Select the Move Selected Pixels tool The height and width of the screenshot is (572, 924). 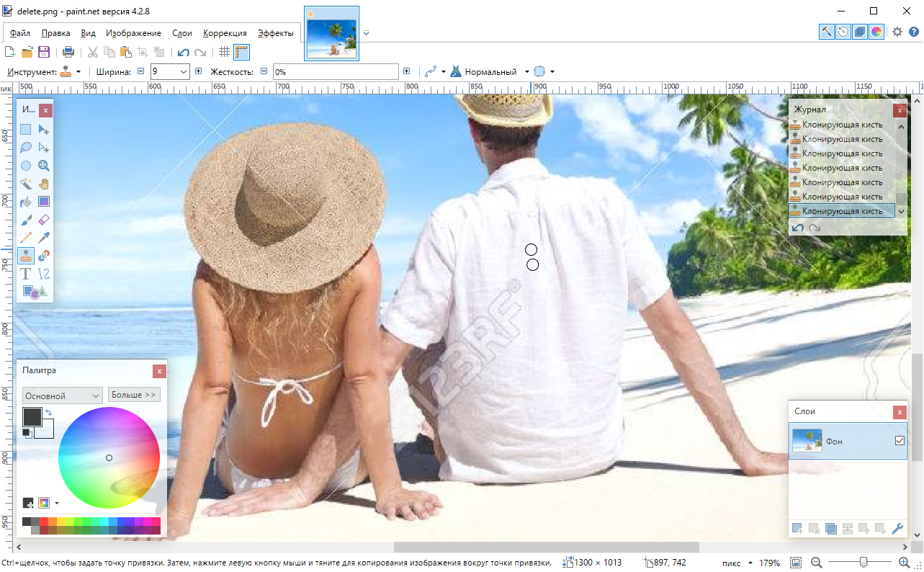click(x=44, y=130)
